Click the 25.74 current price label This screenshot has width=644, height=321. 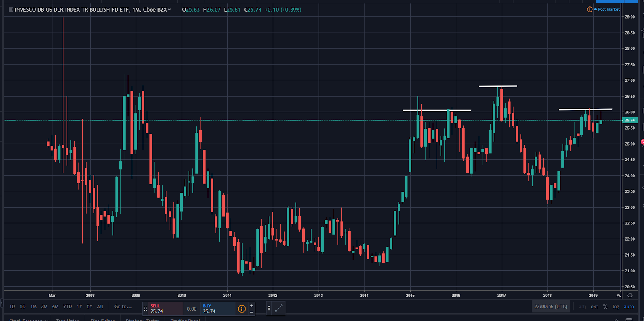coord(630,120)
